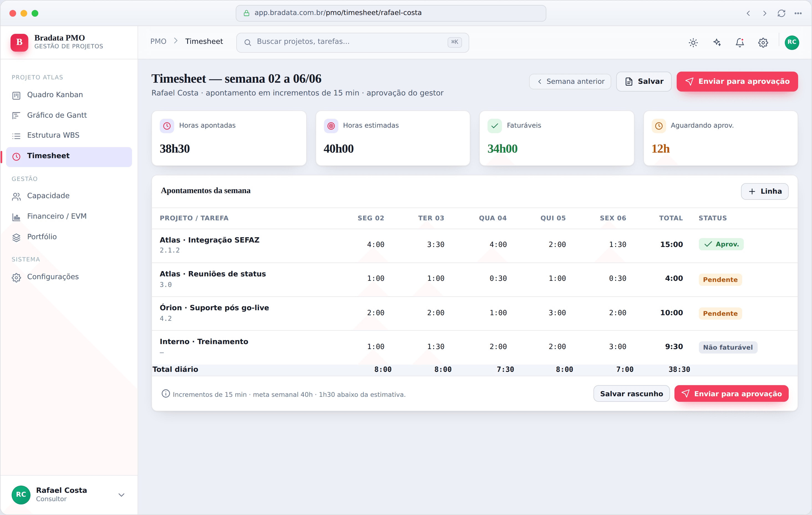This screenshot has width=812, height=515.
Task: Open the sparkle AI assistant icon
Action: pos(717,42)
